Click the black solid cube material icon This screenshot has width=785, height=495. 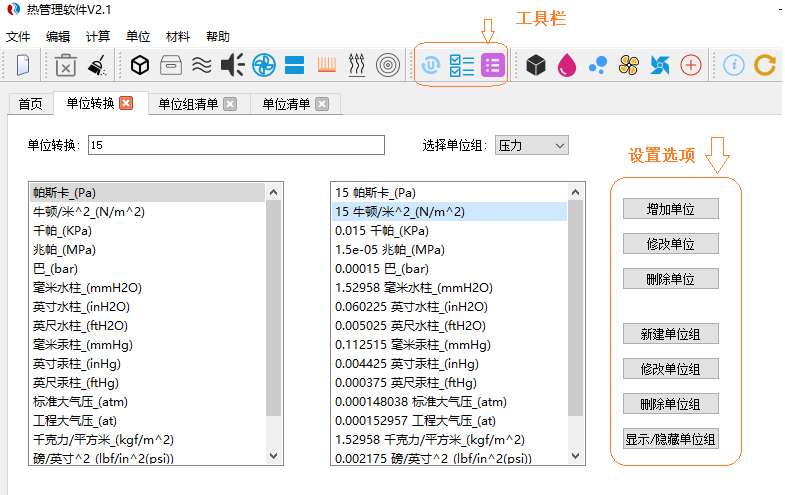pyautogui.click(x=536, y=65)
